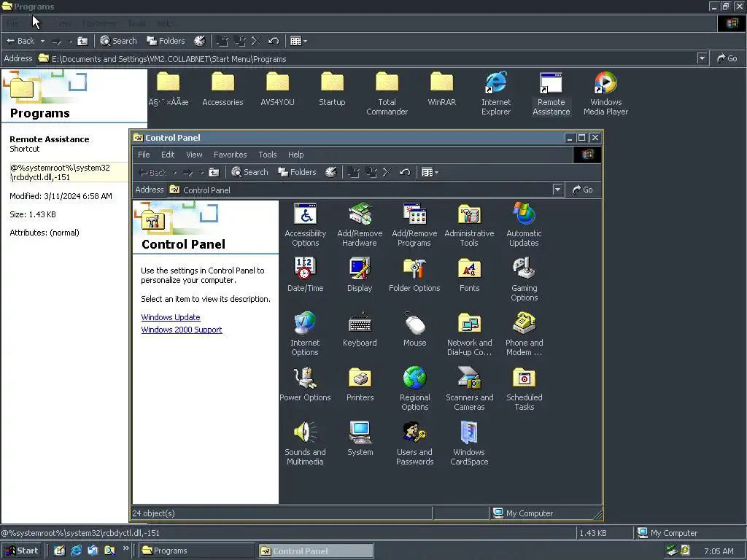Select AVS4YOU folder in Programs window

pos(277,89)
